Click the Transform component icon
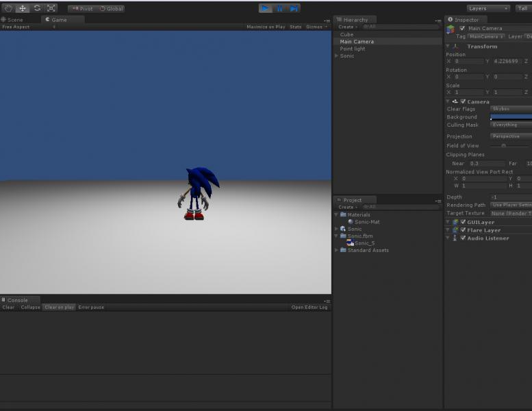This screenshot has height=411, width=532. pos(455,46)
